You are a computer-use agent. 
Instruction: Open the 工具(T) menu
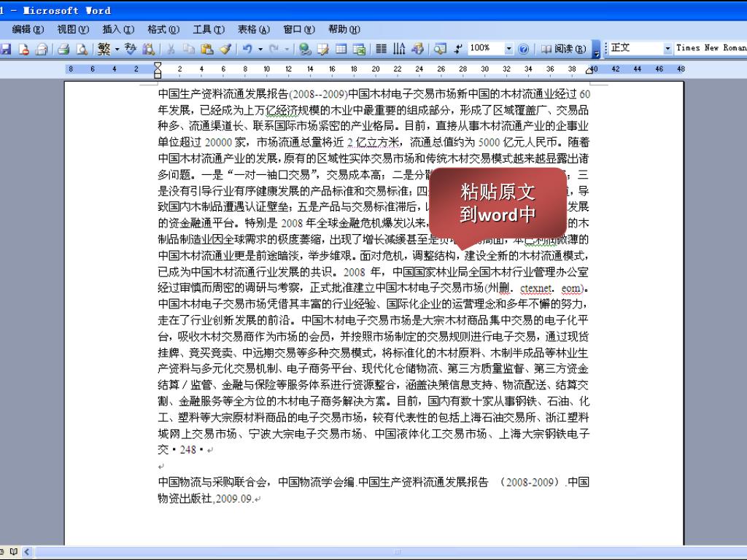[209, 29]
